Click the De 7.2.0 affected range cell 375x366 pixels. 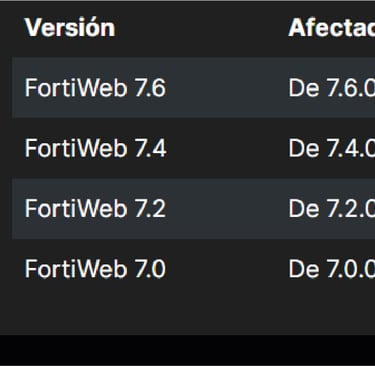332,209
